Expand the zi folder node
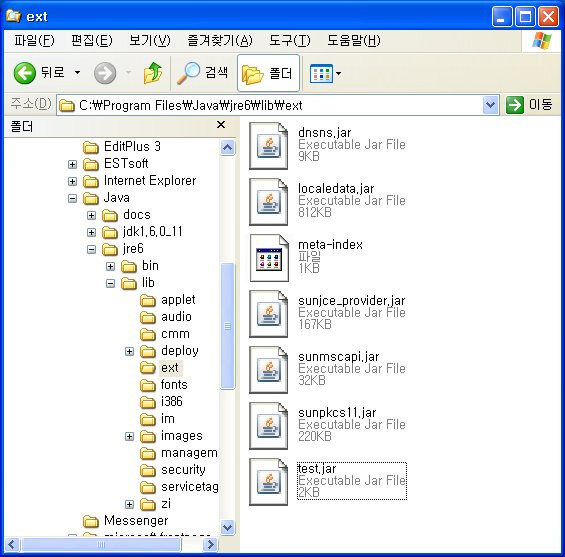Screen dimensions: 565x557 [x=129, y=504]
